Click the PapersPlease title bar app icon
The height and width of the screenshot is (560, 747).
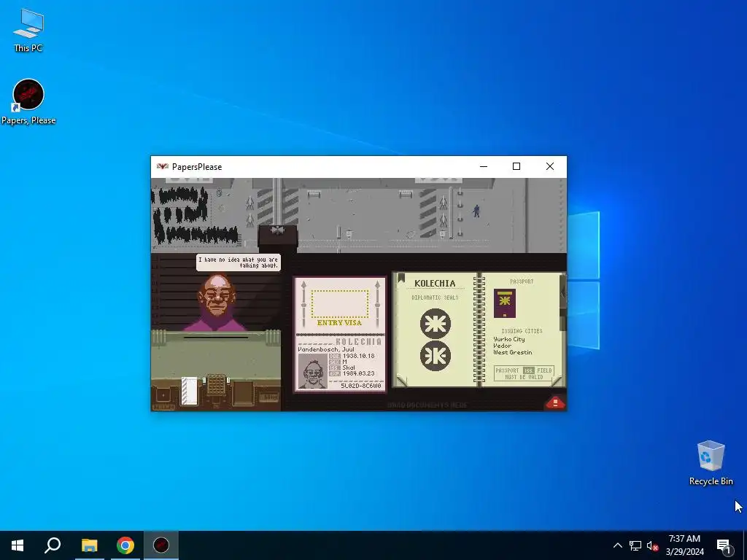163,167
